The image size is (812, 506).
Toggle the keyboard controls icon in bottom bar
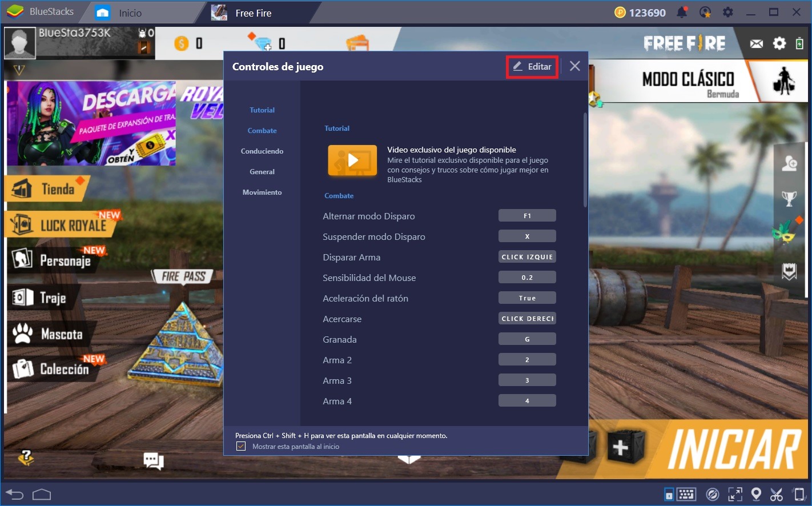click(x=686, y=494)
